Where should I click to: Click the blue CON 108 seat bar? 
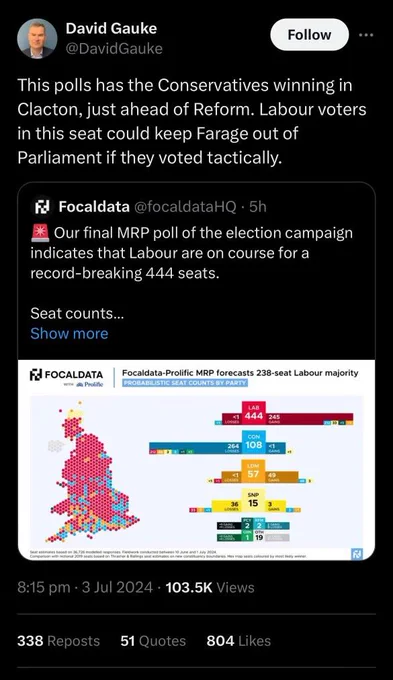(218, 446)
